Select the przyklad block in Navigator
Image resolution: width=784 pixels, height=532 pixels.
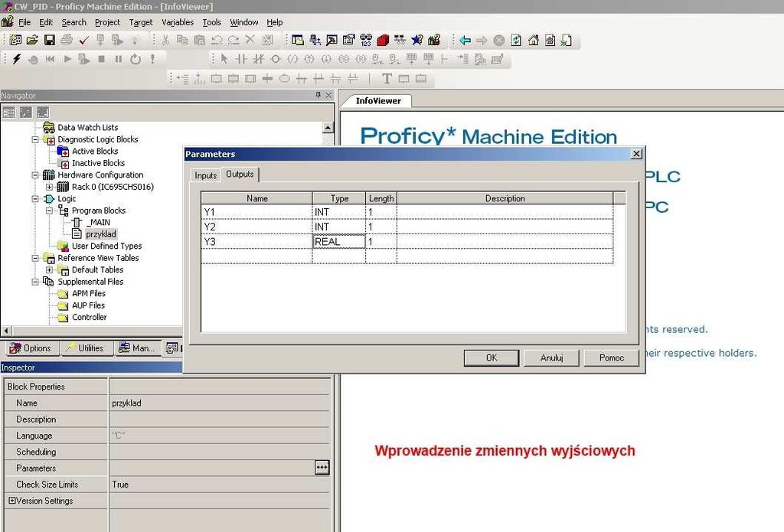[101, 234]
